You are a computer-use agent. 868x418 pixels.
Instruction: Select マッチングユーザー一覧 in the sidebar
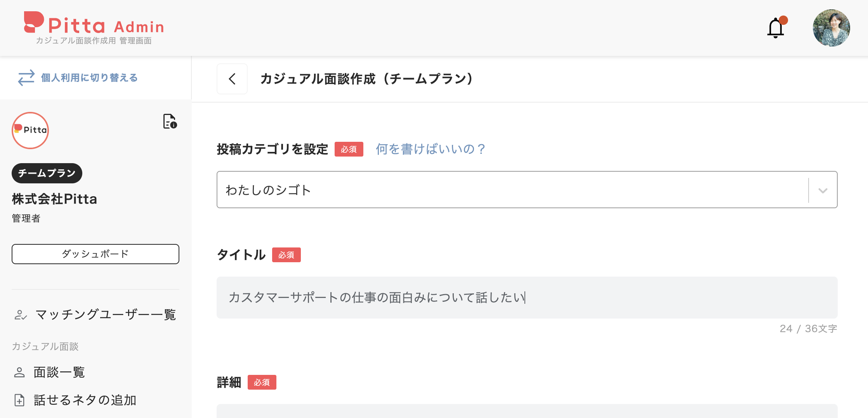[x=106, y=315]
